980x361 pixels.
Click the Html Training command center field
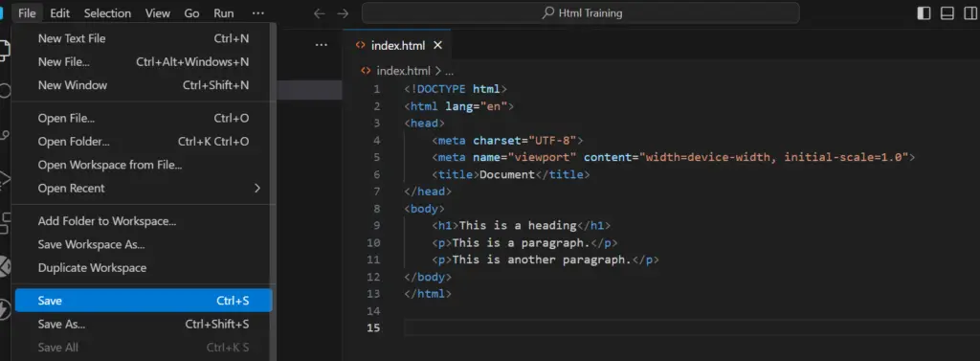tap(581, 13)
